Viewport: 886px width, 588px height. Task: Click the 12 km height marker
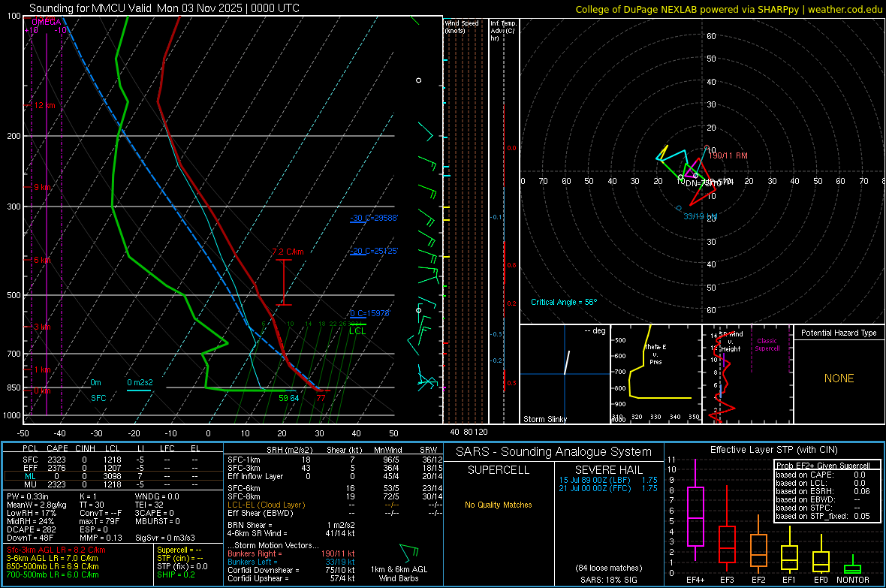tap(44, 105)
